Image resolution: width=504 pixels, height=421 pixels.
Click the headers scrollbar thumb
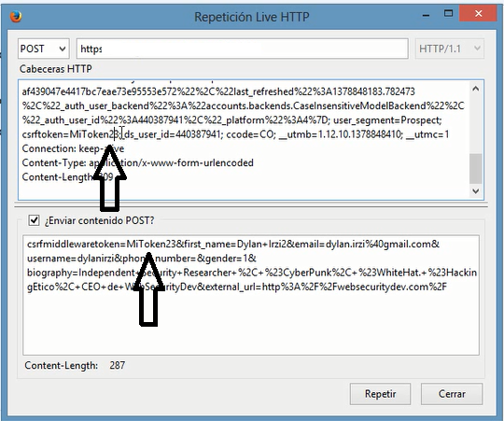(476, 168)
